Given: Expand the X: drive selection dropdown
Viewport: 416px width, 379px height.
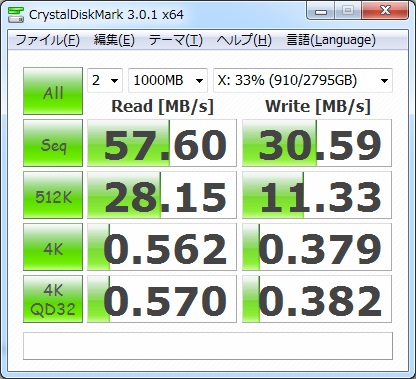Looking at the screenshot, I should pyautogui.click(x=303, y=80).
